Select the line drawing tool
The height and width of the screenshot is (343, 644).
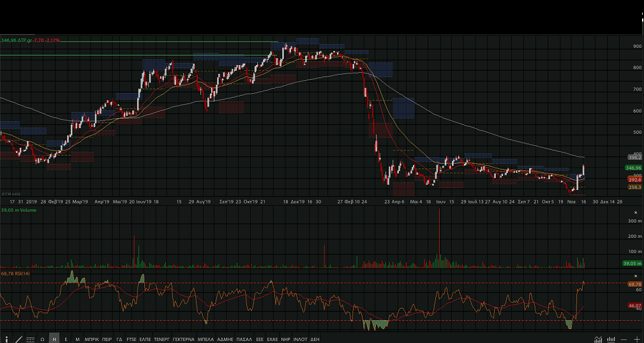pyautogui.click(x=18, y=339)
